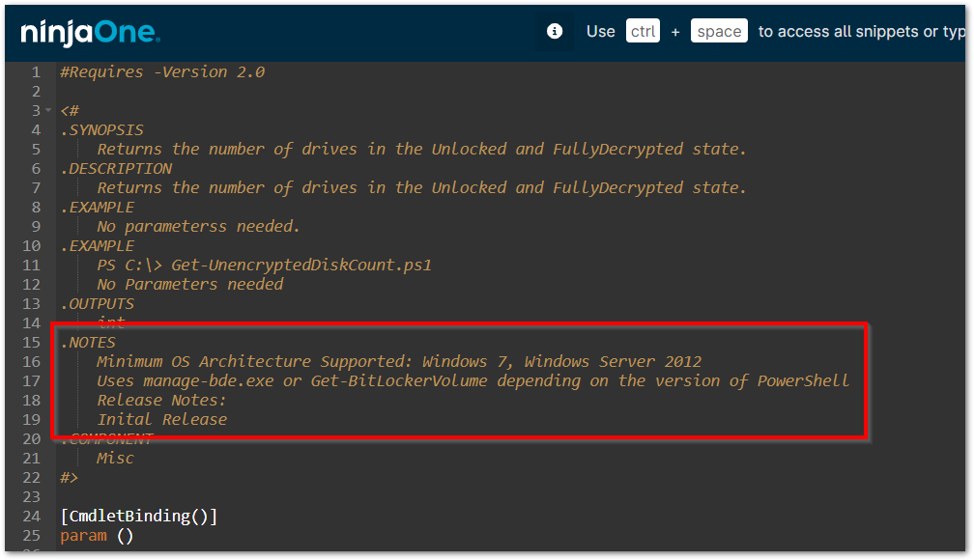The width and height of the screenshot is (974, 560).
Task: Click the NinjaOne logo
Action: pos(90,32)
